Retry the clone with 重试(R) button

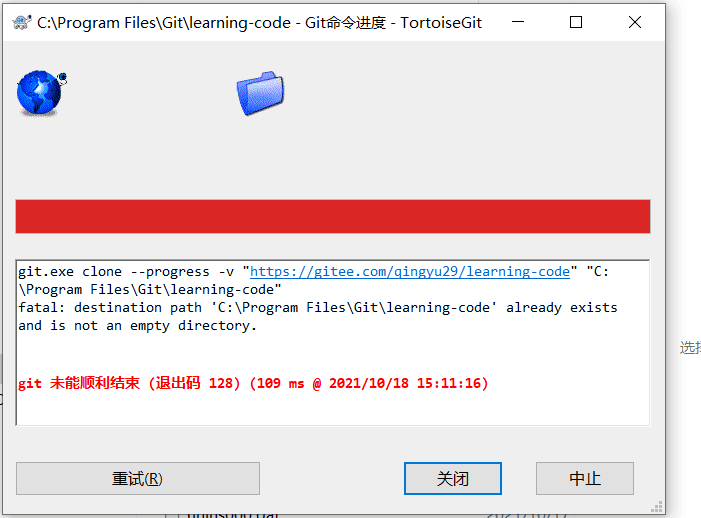(138, 479)
